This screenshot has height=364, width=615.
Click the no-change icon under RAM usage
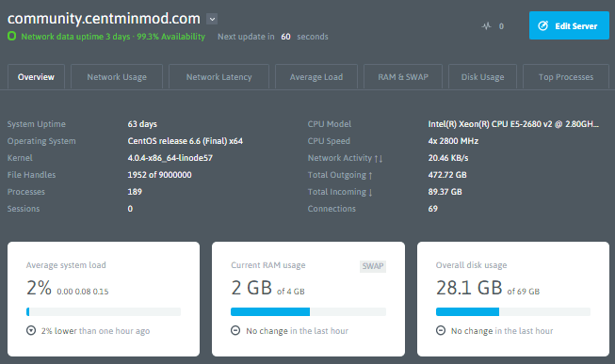235,331
